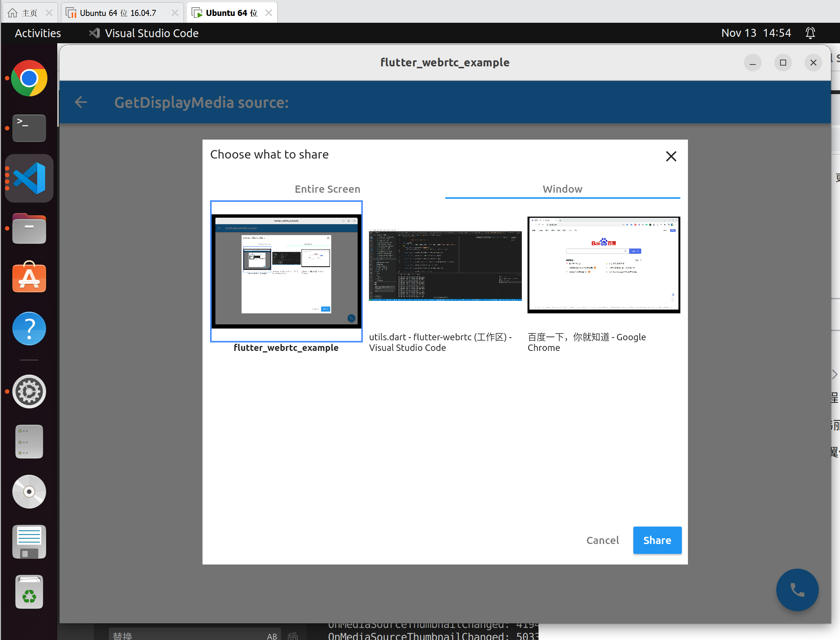The width and height of the screenshot is (840, 640).
Task: Switch to Entire Screen tab
Action: [x=327, y=189]
